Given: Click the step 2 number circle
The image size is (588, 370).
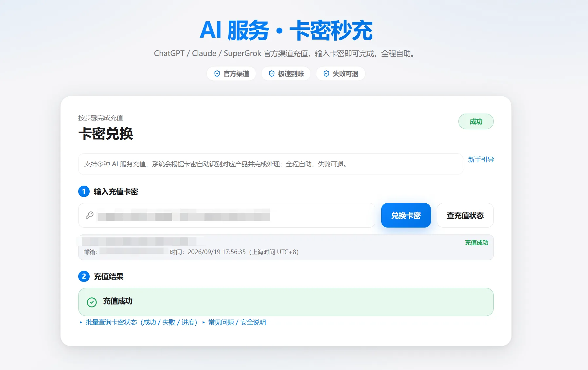Looking at the screenshot, I should [x=84, y=276].
